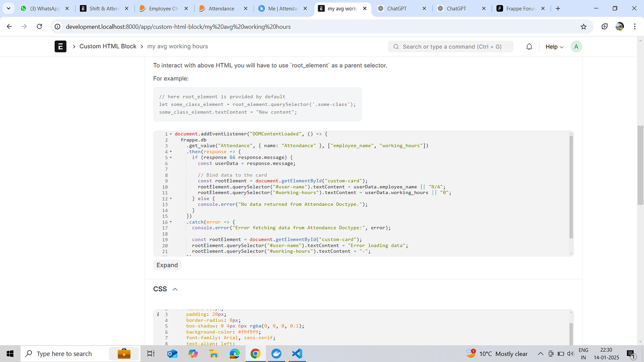Open a new browser tab
Viewport: 644px width, 362px height.
click(558, 8)
